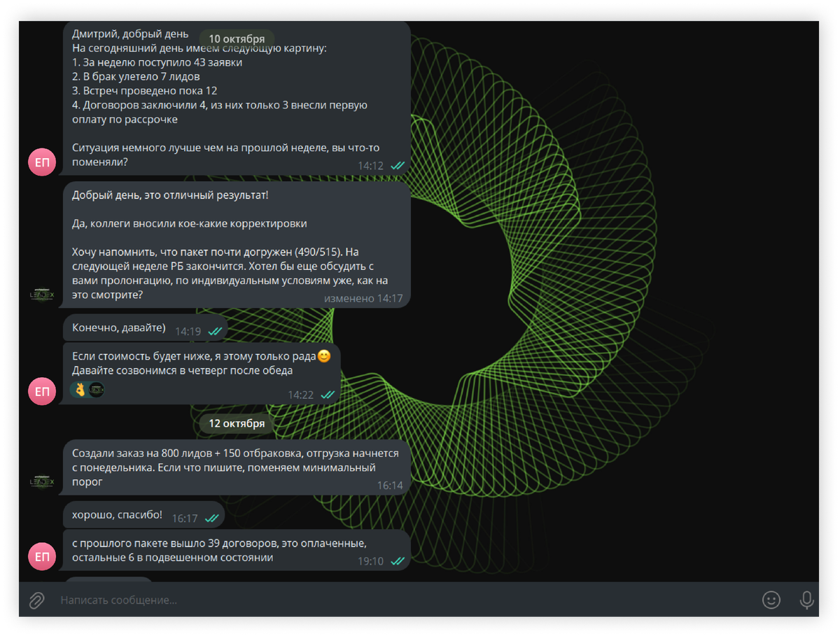
Task: Click the date label "10 октября"
Action: pyautogui.click(x=237, y=38)
